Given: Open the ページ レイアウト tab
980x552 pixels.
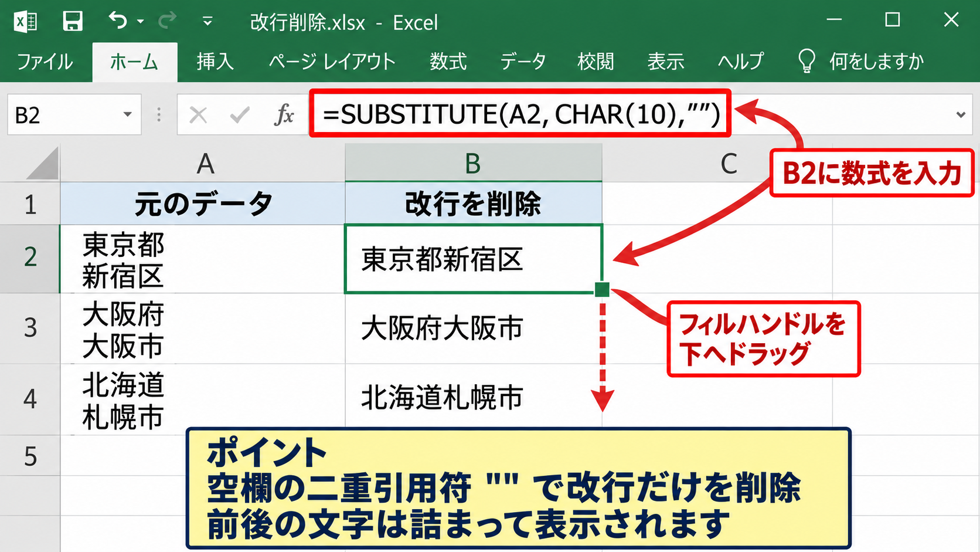Looking at the screenshot, I should coord(332,61).
